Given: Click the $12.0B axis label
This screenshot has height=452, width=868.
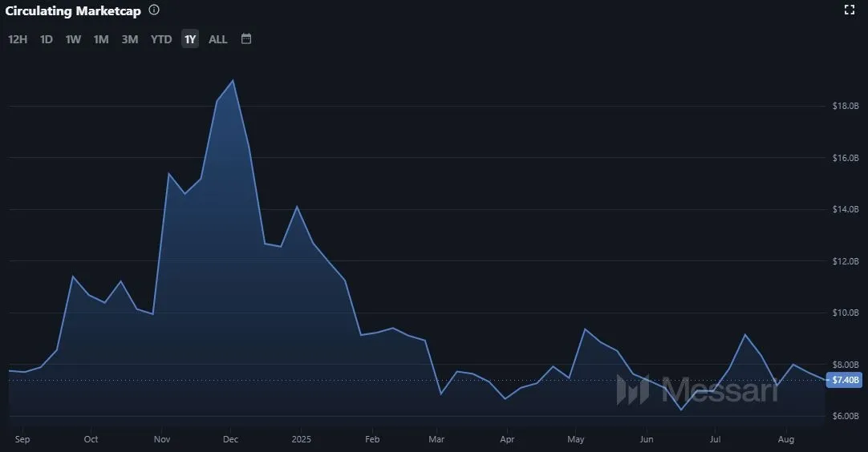Looking at the screenshot, I should click(x=846, y=261).
